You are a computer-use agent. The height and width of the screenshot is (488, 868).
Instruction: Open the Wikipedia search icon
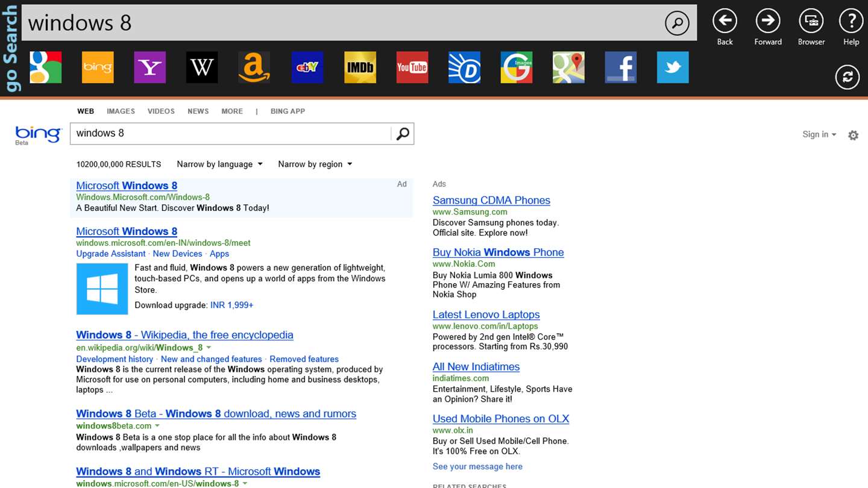coord(202,67)
